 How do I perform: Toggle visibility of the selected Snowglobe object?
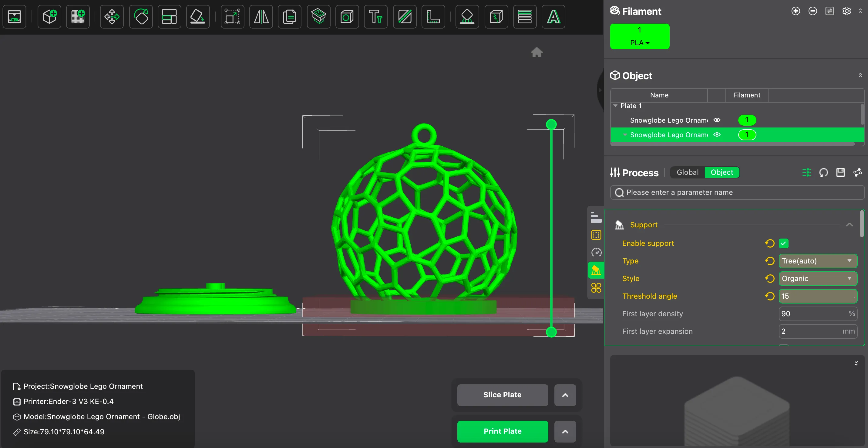point(717,135)
